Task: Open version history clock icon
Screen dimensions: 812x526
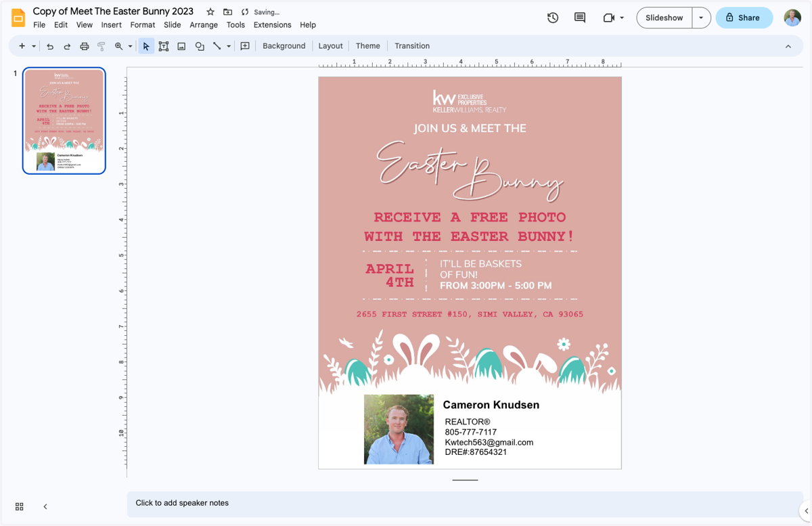Action: pos(553,18)
